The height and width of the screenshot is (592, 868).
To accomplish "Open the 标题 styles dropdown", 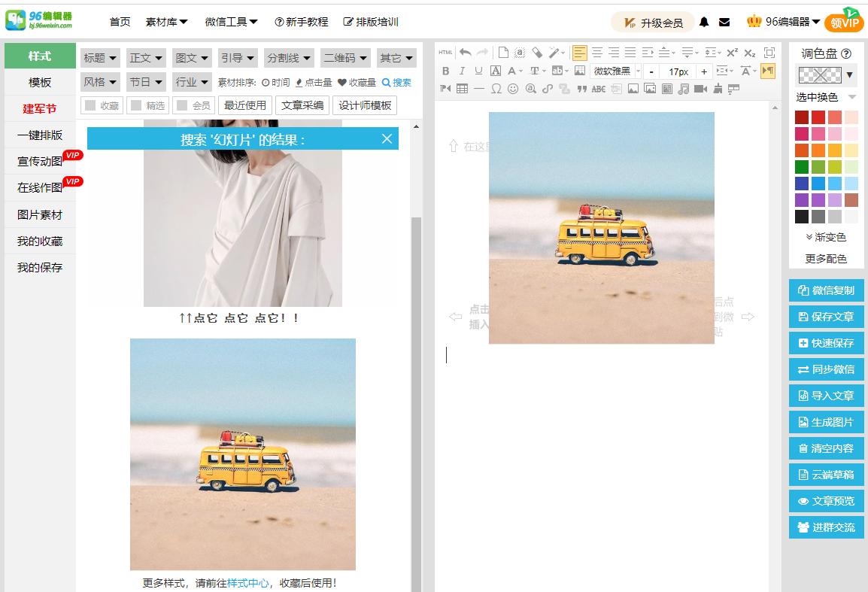I will click(98, 57).
